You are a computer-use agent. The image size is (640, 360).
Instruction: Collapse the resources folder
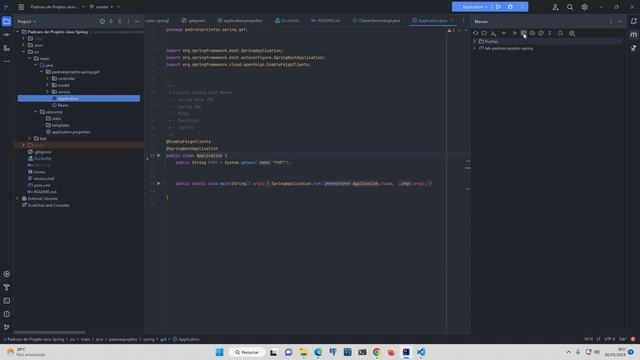click(36, 112)
